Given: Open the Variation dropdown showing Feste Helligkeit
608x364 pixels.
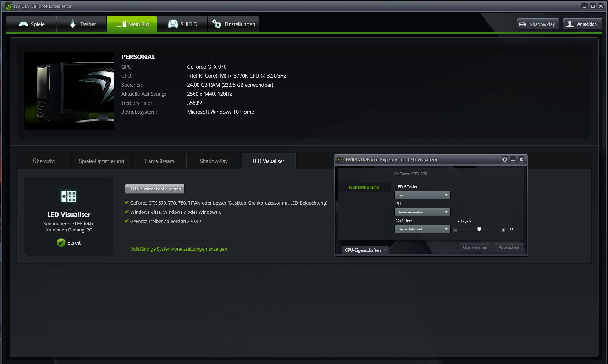Looking at the screenshot, I should point(422,229).
